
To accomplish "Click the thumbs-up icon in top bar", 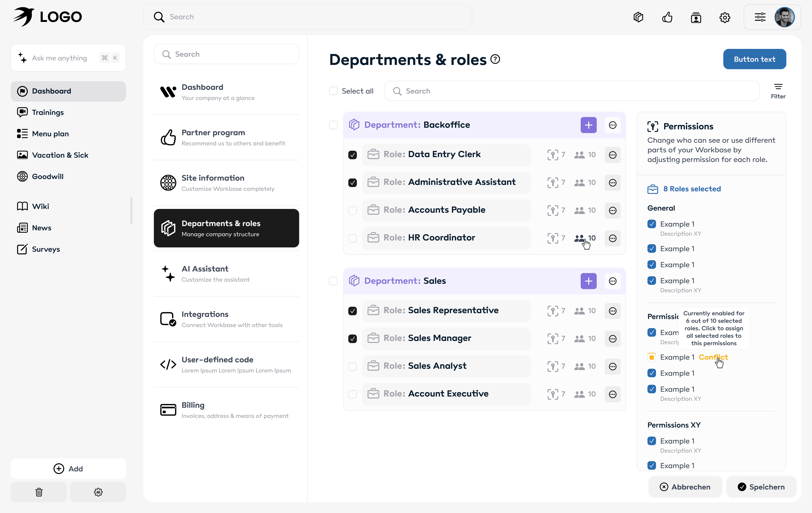I will tap(667, 17).
